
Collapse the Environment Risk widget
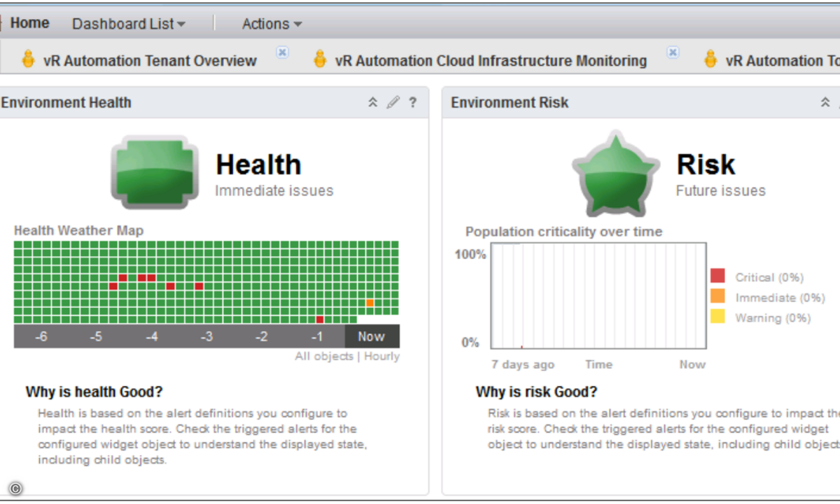tap(825, 103)
